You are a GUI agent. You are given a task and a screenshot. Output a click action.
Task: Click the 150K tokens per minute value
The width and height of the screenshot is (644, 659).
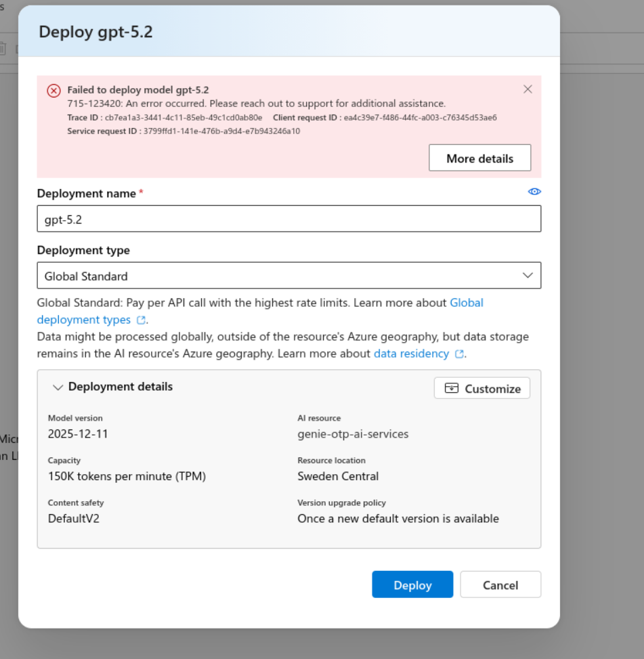[127, 477]
